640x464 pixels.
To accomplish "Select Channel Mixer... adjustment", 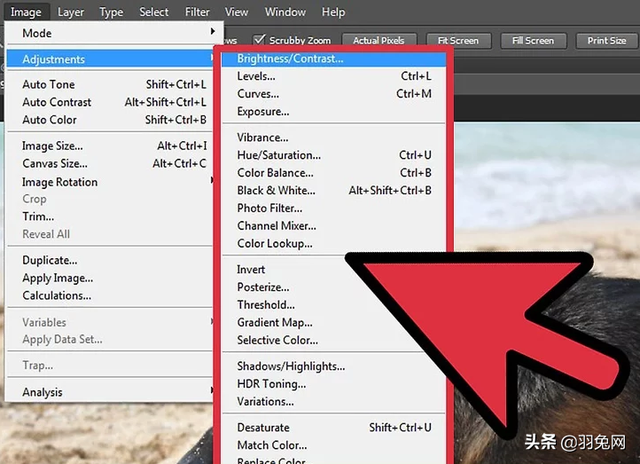I will (x=334, y=226).
